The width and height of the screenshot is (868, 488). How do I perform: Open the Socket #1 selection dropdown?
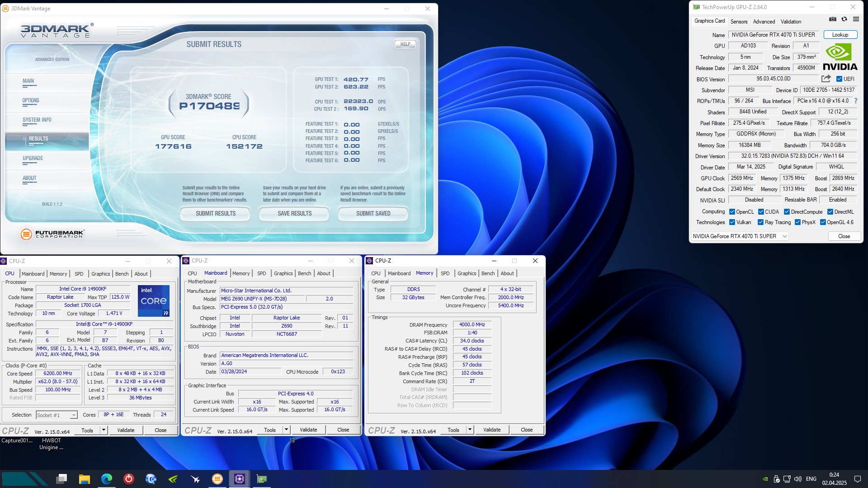pos(57,415)
